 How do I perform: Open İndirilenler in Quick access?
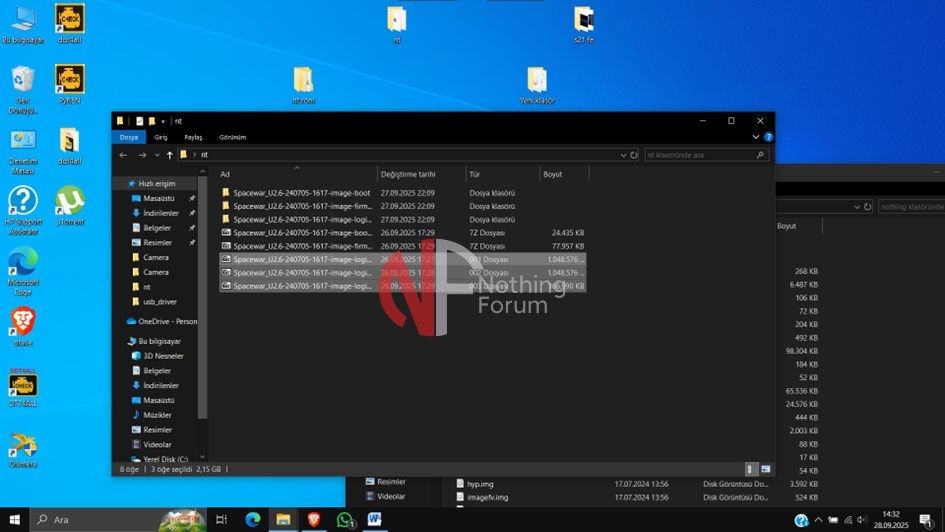(x=160, y=213)
